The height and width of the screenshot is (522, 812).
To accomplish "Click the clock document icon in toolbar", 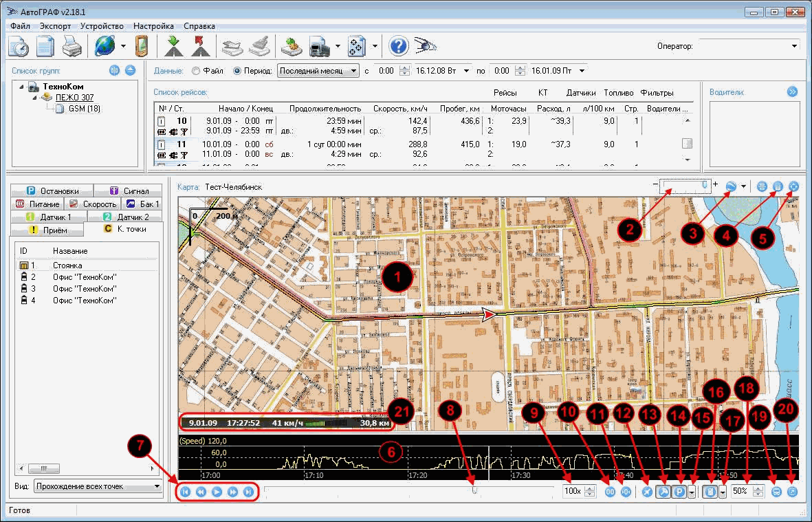I will [x=19, y=47].
